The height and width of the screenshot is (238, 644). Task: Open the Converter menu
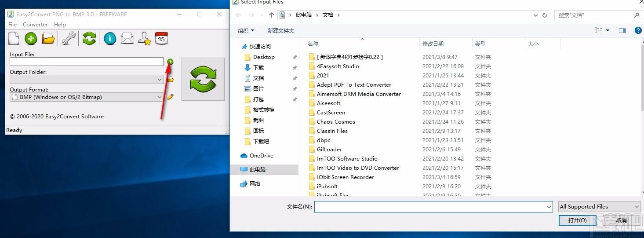(x=35, y=25)
